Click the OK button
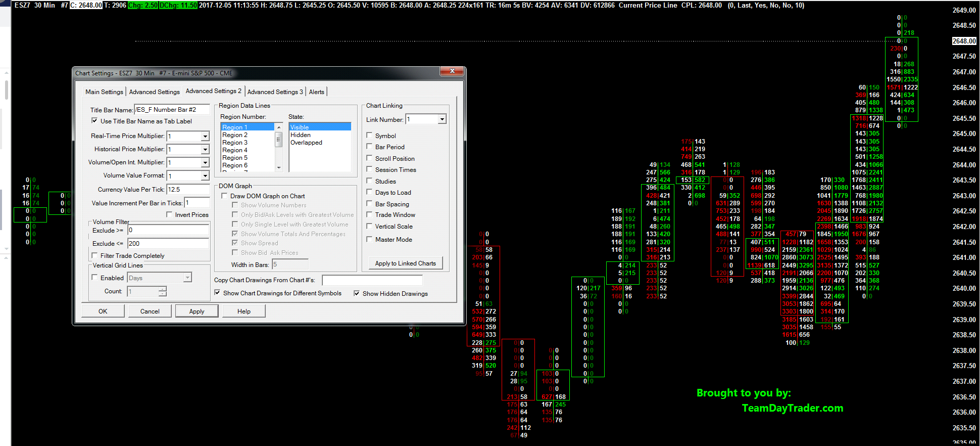The image size is (980, 446). 103,311
